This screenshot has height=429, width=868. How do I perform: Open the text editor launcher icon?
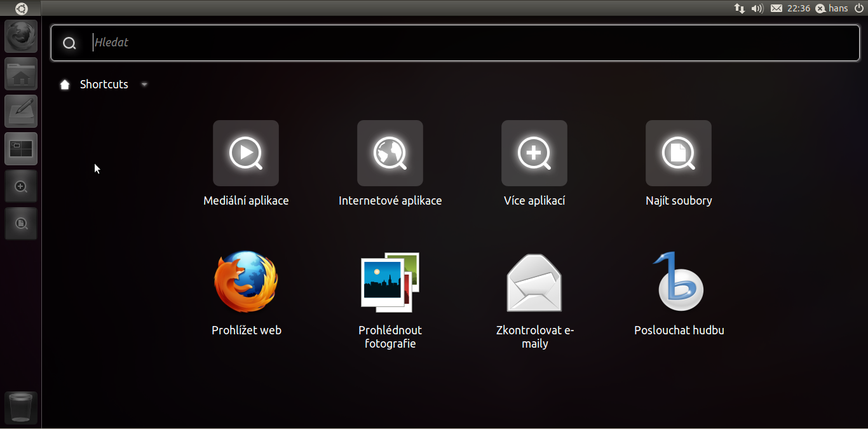pos(21,111)
